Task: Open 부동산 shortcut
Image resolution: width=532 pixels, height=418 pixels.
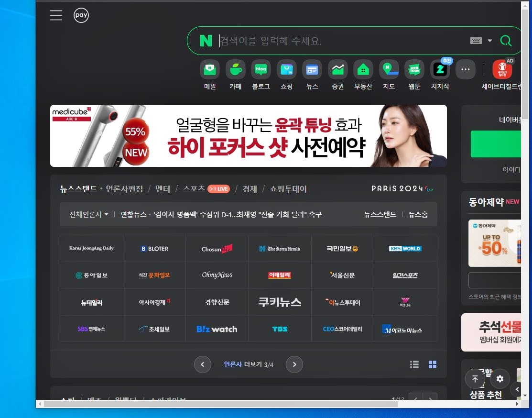Action: click(363, 75)
